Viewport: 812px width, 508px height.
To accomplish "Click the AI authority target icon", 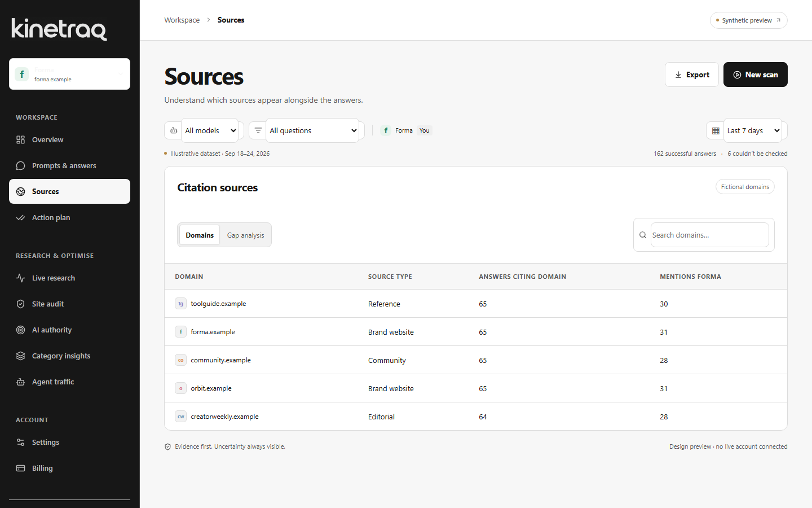I will coord(21,330).
